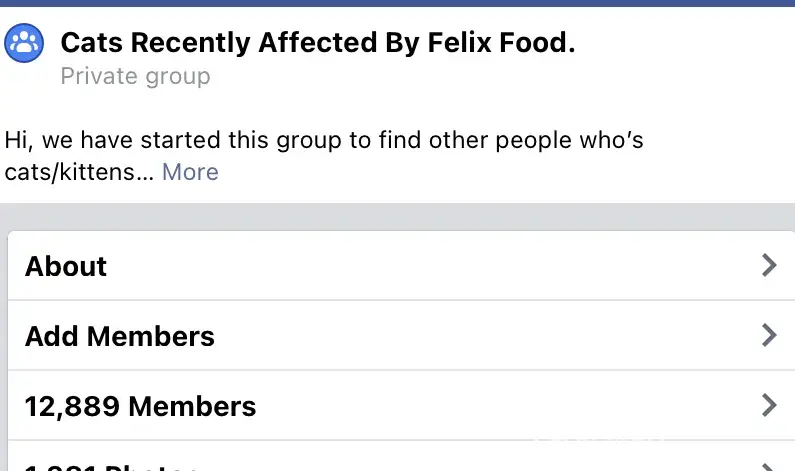
Task: Open the About section
Action: pos(66,266)
